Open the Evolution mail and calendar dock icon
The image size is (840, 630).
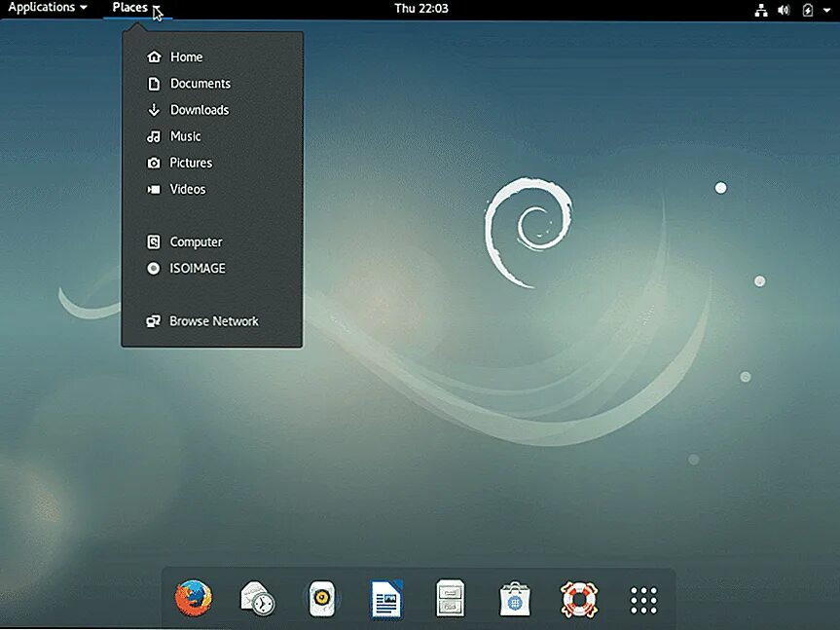[257, 598]
